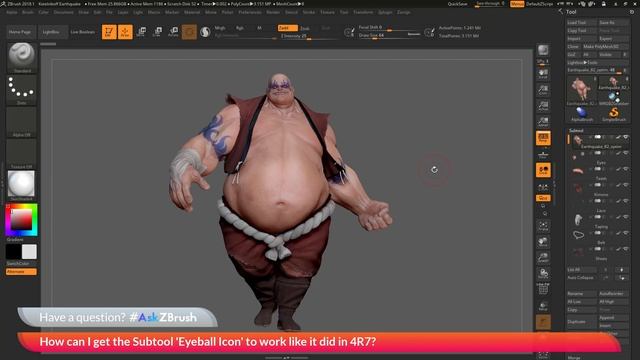Toggle the Persp perspective icon

tap(543, 138)
